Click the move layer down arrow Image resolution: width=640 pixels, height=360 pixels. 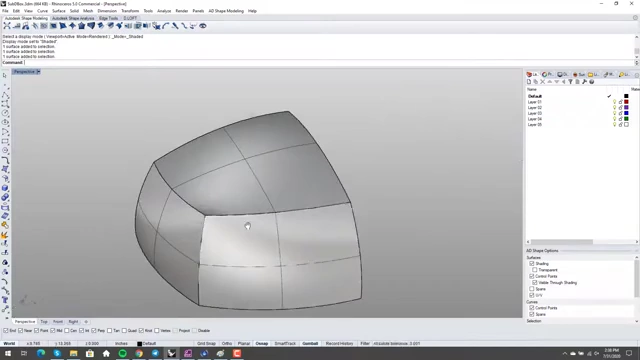(x=556, y=82)
